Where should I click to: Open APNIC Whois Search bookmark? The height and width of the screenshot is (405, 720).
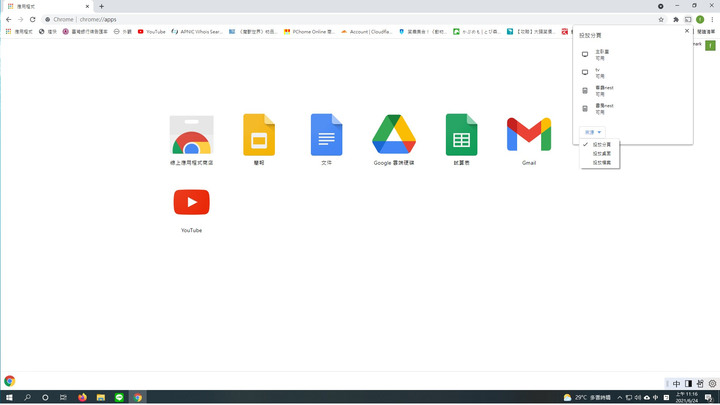point(197,32)
